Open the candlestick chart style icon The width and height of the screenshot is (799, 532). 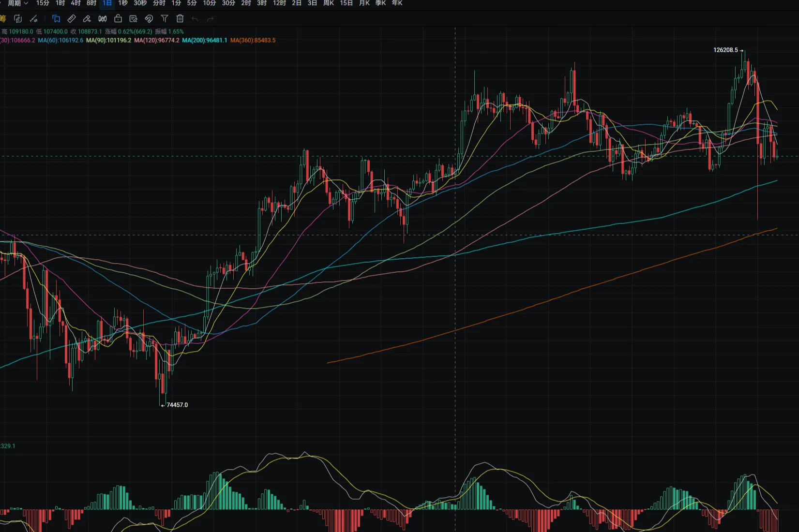(x=103, y=19)
